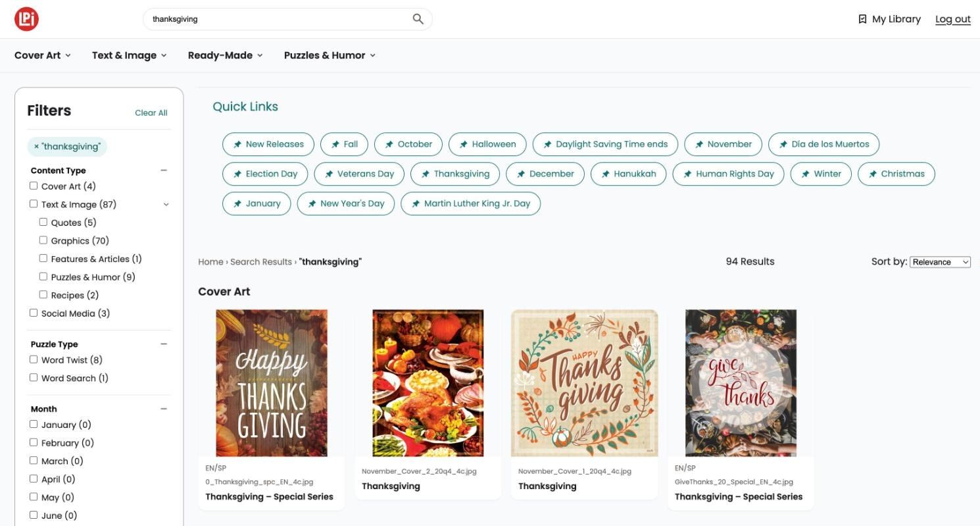
Task: Collapse the Puzzle Type filter section
Action: point(164,344)
